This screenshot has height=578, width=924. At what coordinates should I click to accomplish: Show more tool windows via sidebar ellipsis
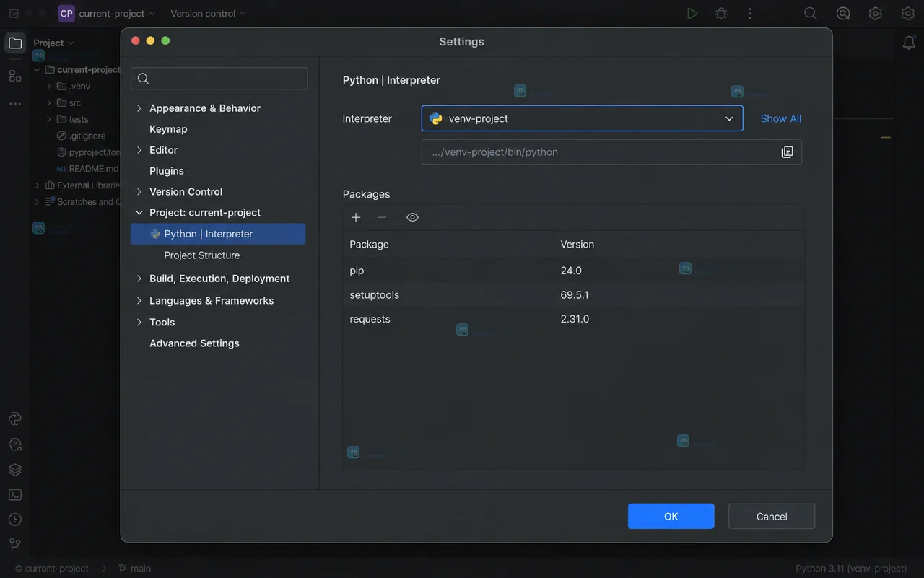(x=15, y=104)
